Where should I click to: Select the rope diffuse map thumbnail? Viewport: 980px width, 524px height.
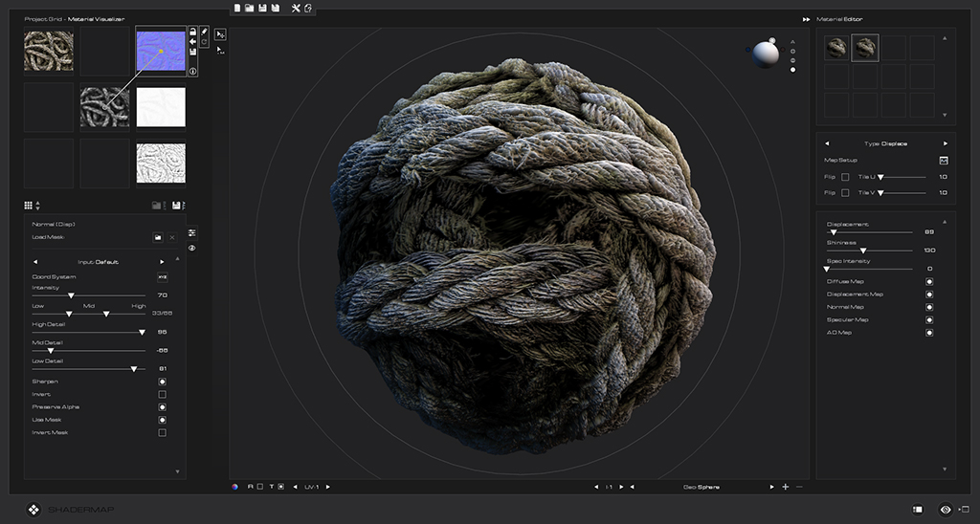(x=48, y=51)
